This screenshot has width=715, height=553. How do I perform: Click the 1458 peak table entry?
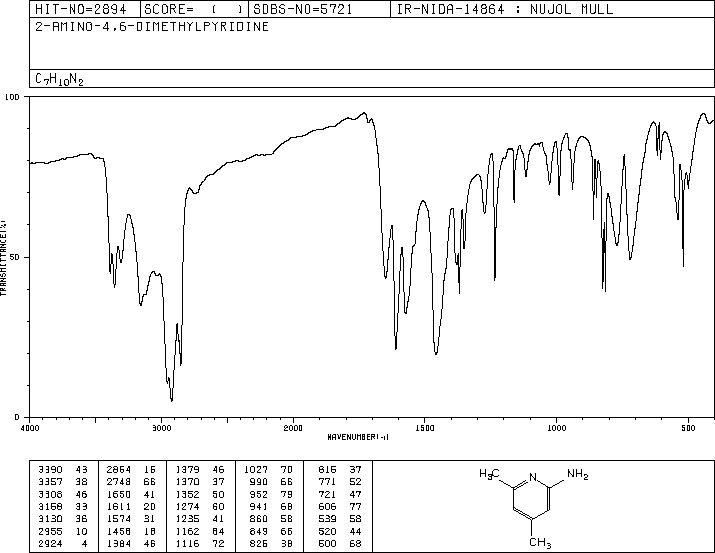119,531
